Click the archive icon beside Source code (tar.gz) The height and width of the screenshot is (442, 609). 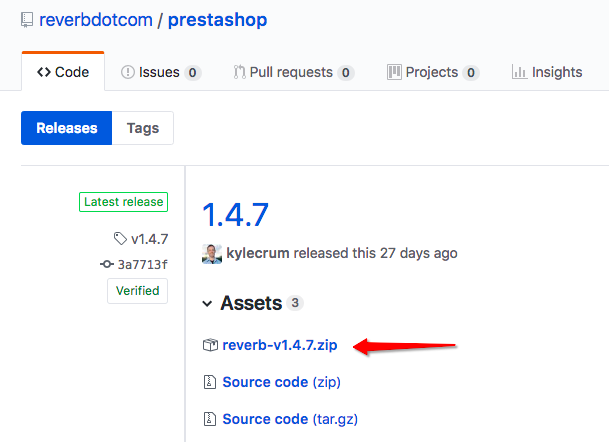(210, 419)
